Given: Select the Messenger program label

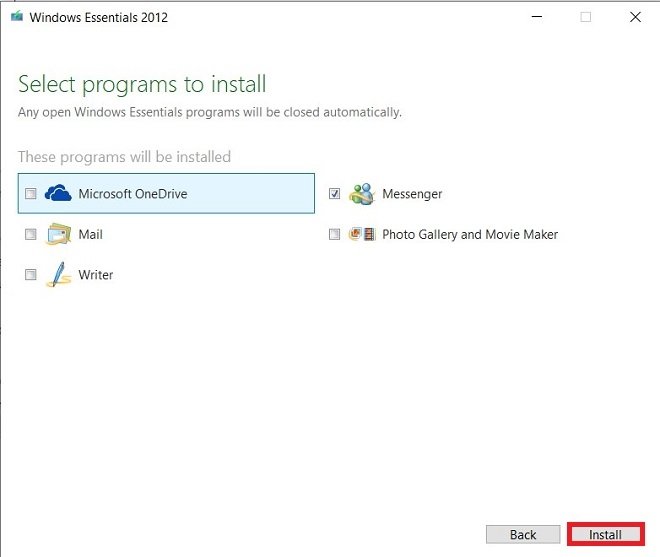Looking at the screenshot, I should click(x=412, y=194).
